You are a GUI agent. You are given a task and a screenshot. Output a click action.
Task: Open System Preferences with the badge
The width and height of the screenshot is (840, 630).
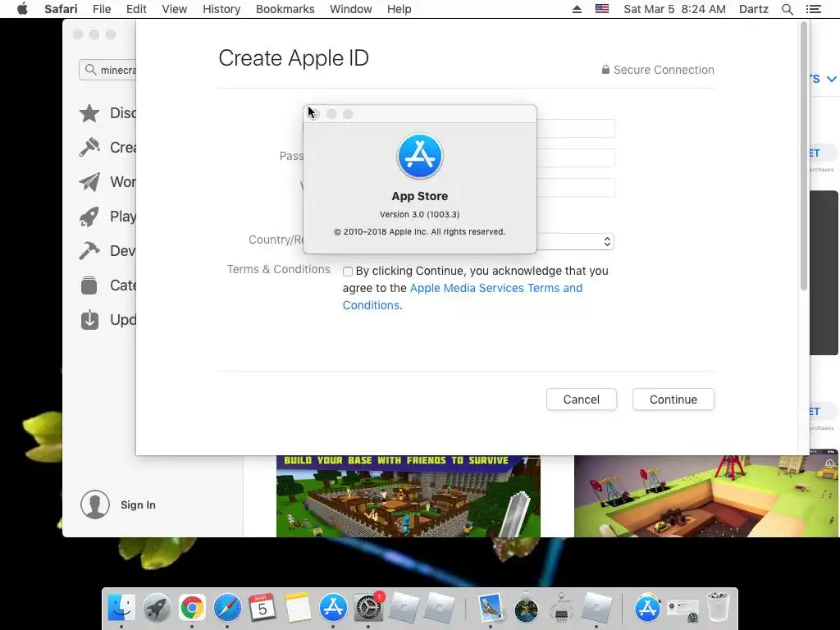pos(368,608)
